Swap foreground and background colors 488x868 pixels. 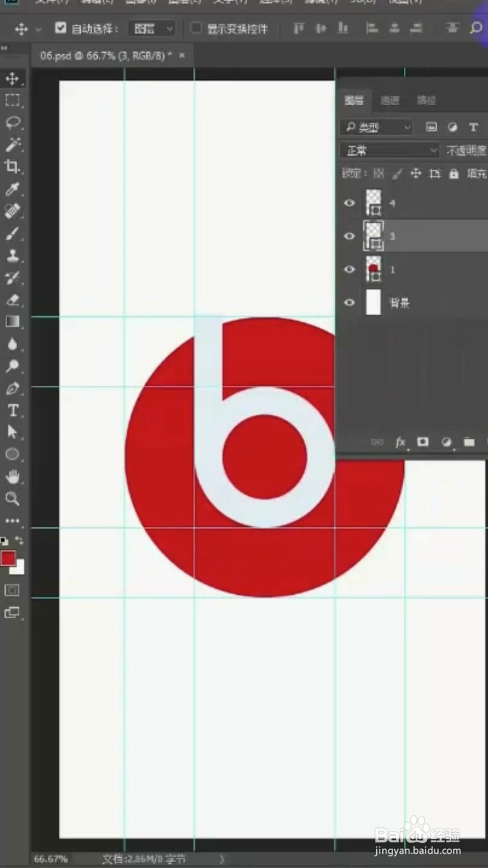pyautogui.click(x=20, y=540)
